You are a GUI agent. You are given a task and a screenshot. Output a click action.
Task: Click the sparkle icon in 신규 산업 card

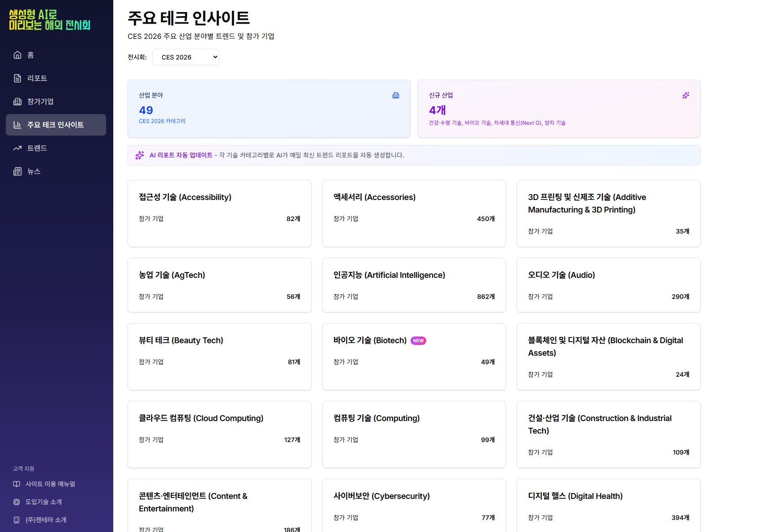[685, 95]
